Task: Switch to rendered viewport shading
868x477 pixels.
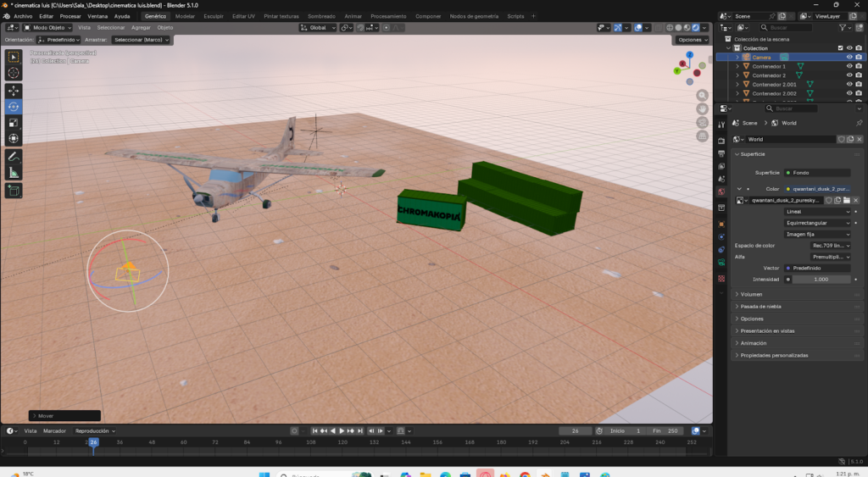Action: [x=696, y=28]
